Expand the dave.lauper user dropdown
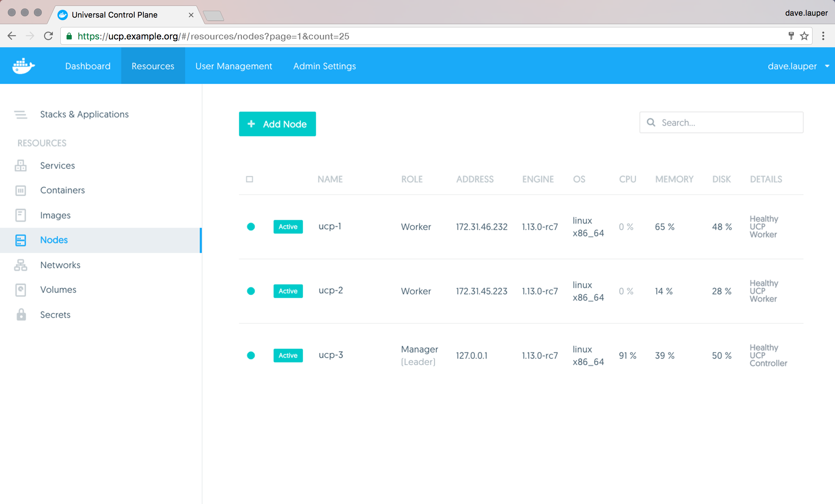 click(x=827, y=66)
